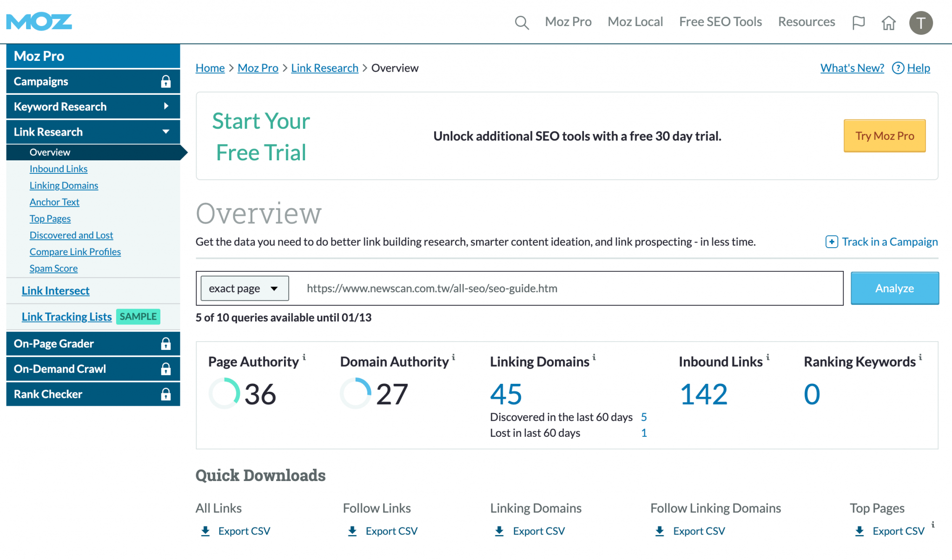Open the Free SEO Tools menu
This screenshot has height=560, width=952.
[720, 22]
